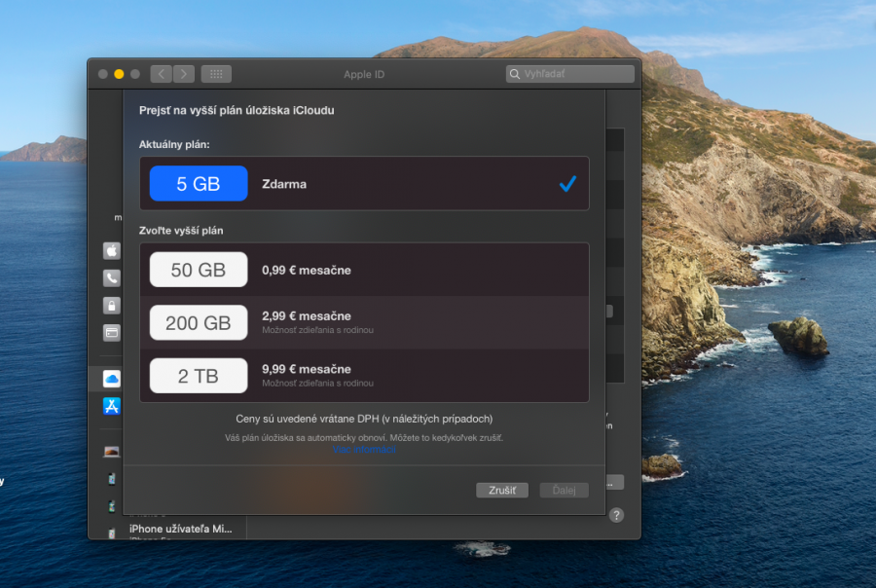Open the padlock security sidebar icon
This screenshot has width=876, height=588.
(112, 305)
